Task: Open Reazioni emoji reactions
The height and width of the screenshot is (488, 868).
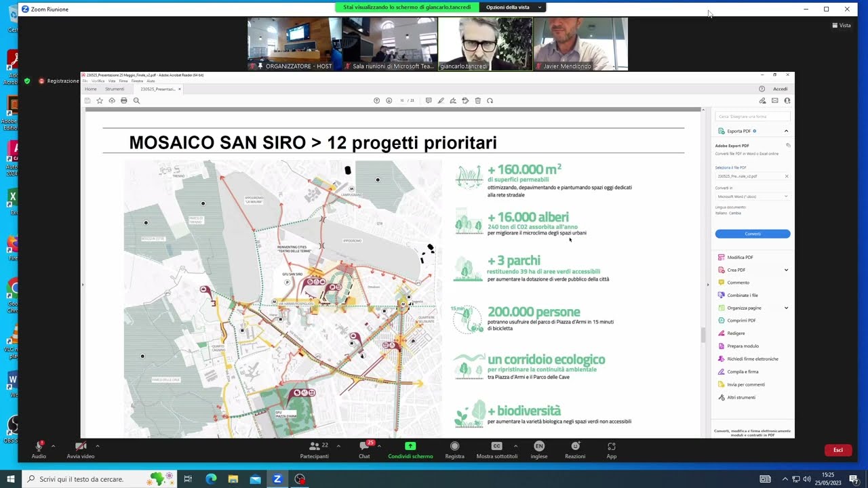Action: coord(575,446)
